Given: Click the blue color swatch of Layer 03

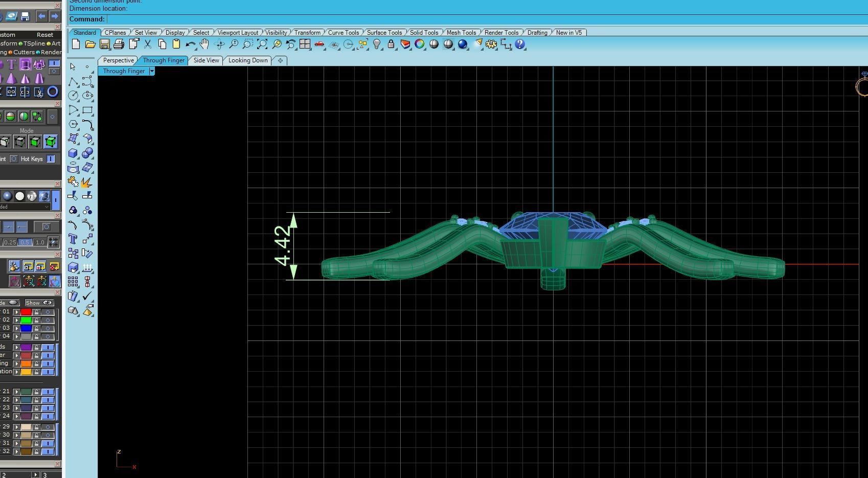Looking at the screenshot, I should tap(26, 328).
